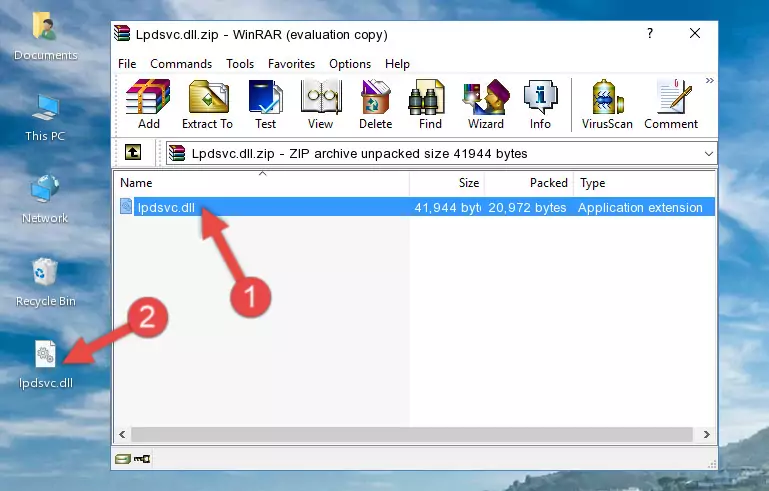Sort by the Size column header
This screenshot has height=491, width=769.
click(447, 183)
